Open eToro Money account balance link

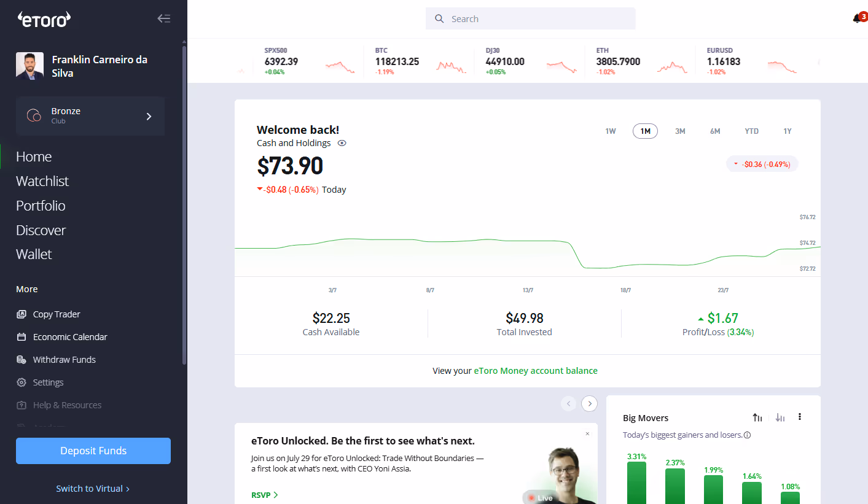click(x=536, y=371)
